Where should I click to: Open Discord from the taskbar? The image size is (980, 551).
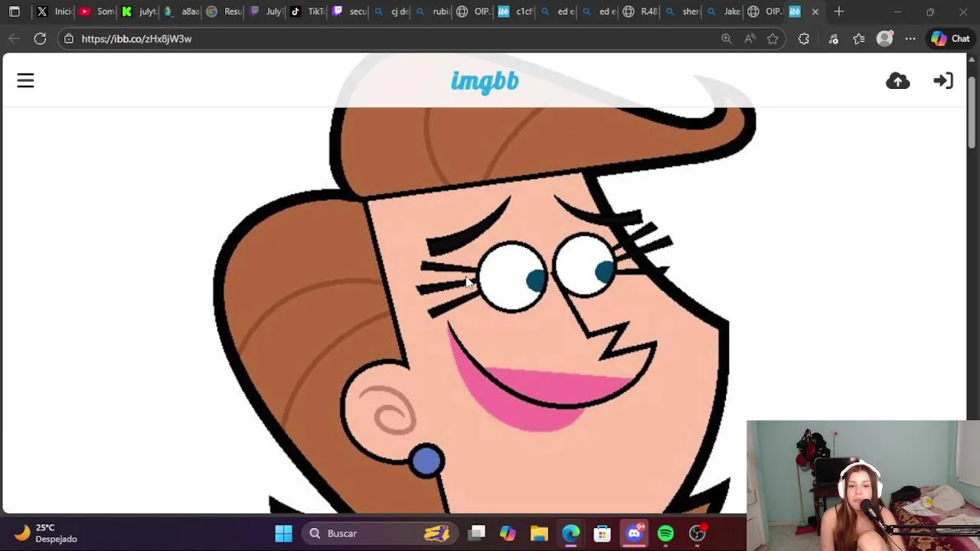634,533
